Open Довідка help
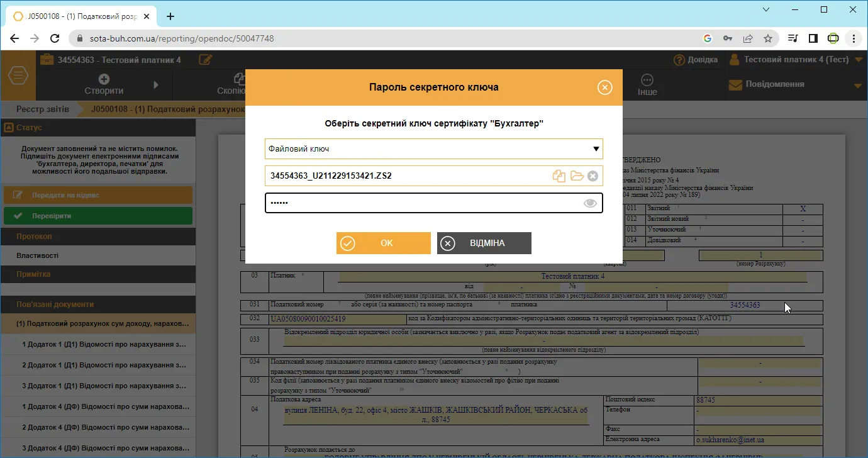 pyautogui.click(x=696, y=60)
